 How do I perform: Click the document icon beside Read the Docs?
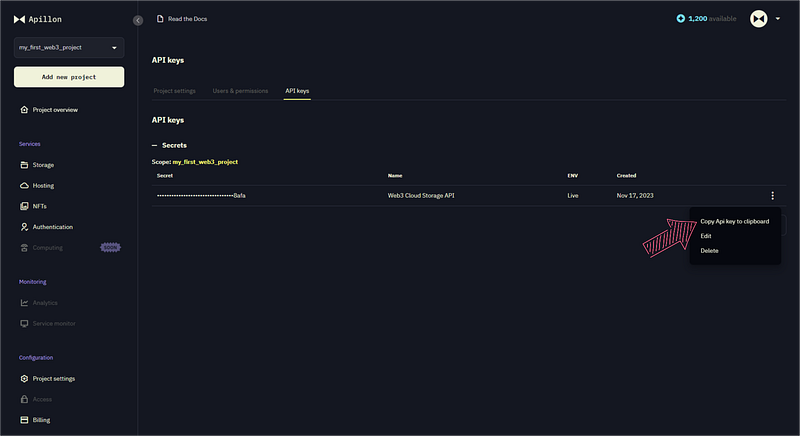[x=160, y=19]
